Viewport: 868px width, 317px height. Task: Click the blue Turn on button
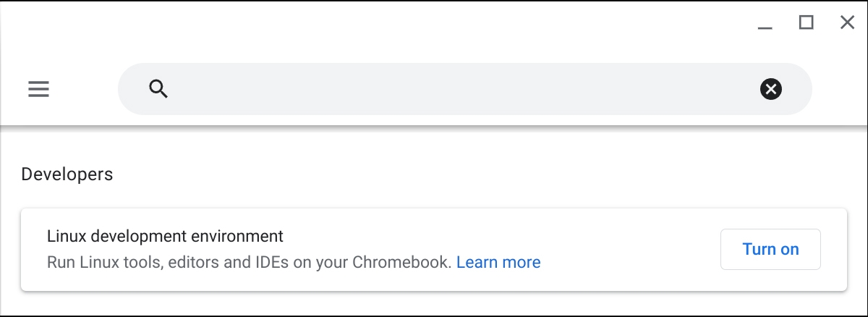click(770, 249)
